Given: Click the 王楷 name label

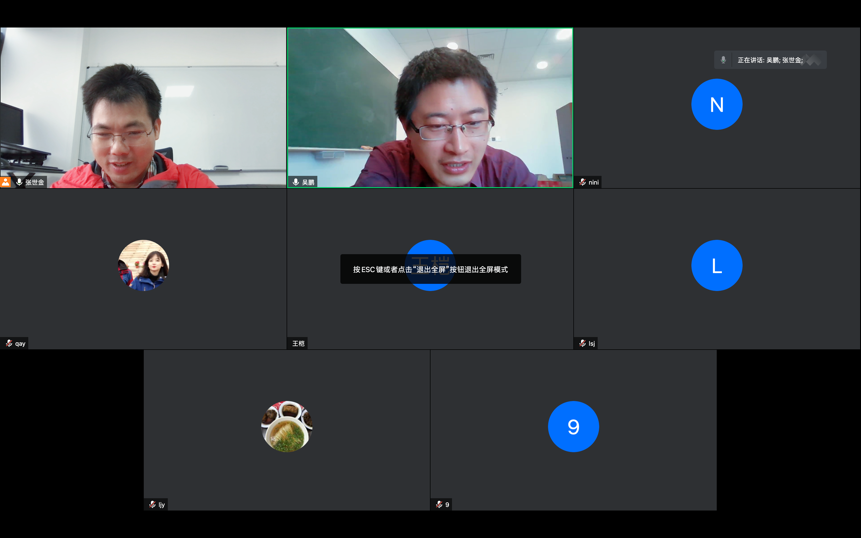Looking at the screenshot, I should tap(298, 343).
